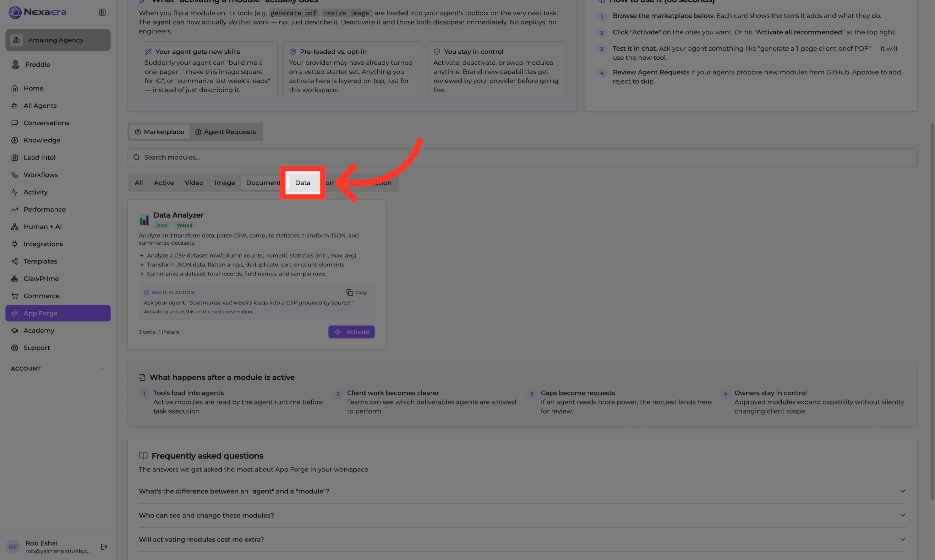The image size is (935, 560).
Task: Click the Data Analyzer bar chart icon
Action: pyautogui.click(x=144, y=220)
